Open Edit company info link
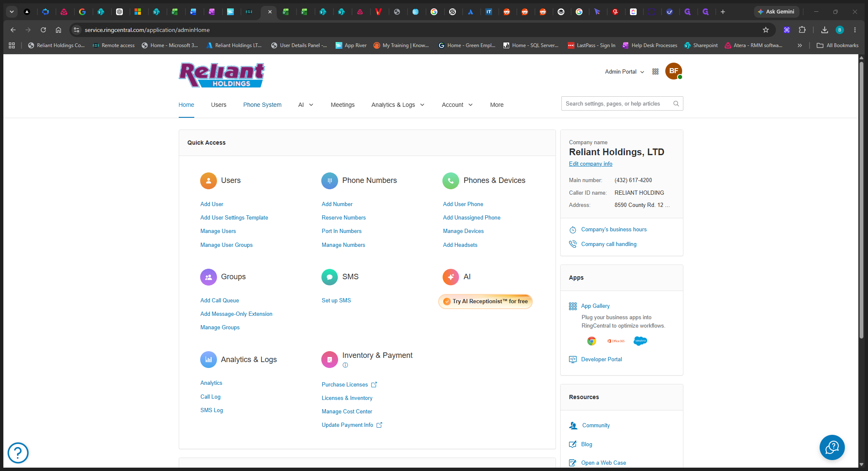Screen dimensions: 868x471 (590, 164)
